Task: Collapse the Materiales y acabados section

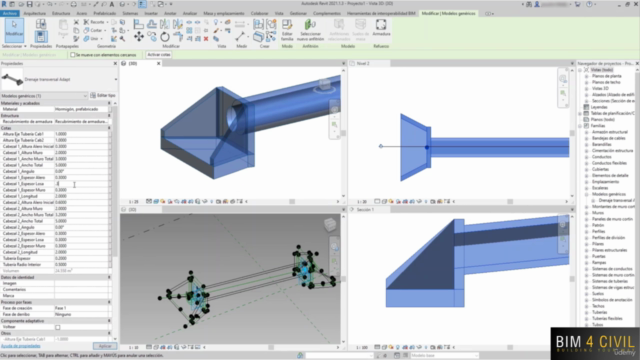Action: (109, 103)
